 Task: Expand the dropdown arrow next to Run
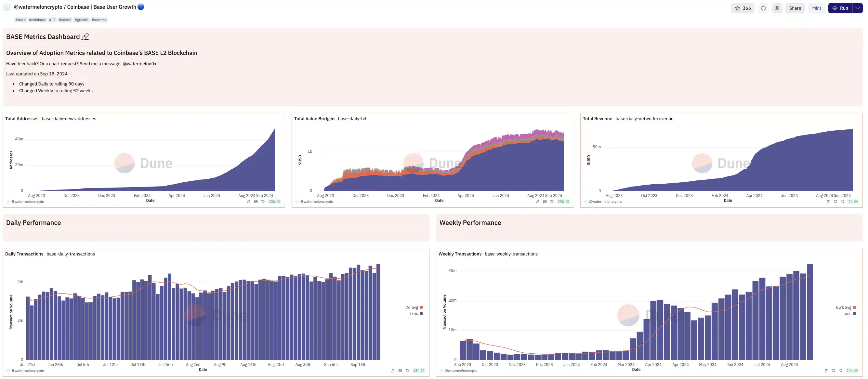pyautogui.click(x=857, y=8)
